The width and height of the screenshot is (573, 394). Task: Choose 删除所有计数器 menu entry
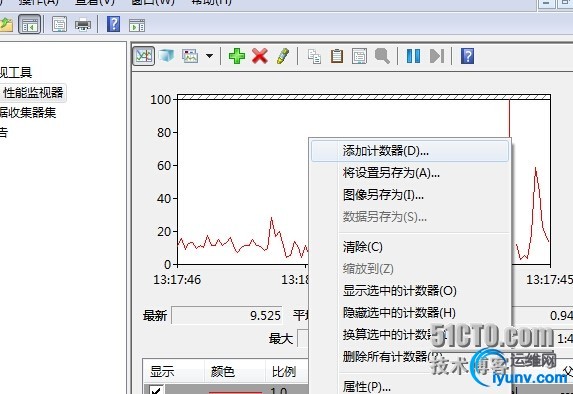pos(410,356)
